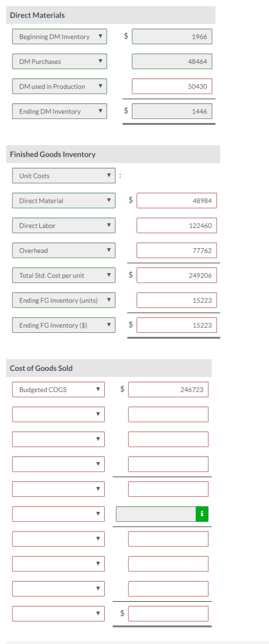Open the Beginning DM Inventory dropdown
This screenshot has width=269, height=644.
[x=60, y=37]
